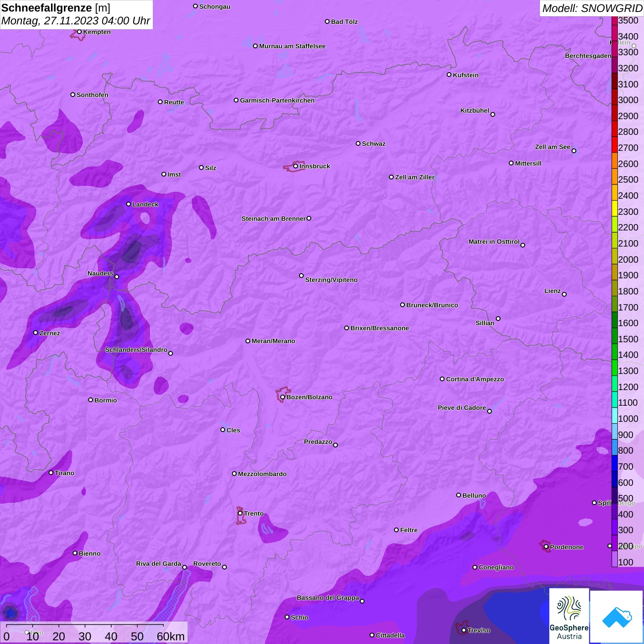Click the 'Mittersill' label
Image resolution: width=644 pixels, height=644 pixels.
(x=528, y=163)
